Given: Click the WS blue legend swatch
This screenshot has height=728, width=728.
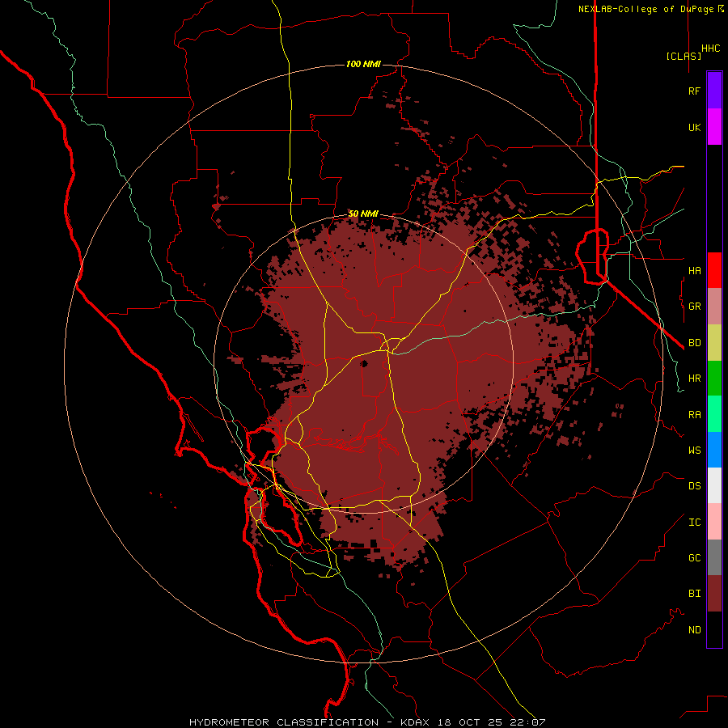Looking at the screenshot, I should tap(714, 450).
